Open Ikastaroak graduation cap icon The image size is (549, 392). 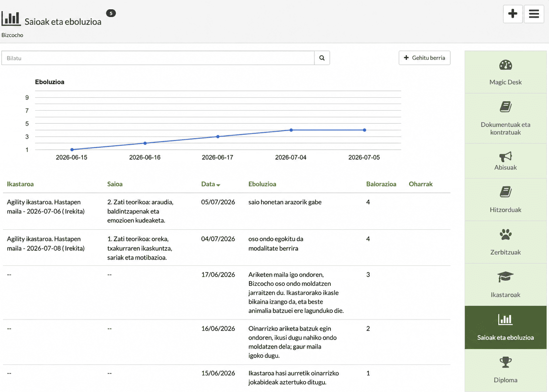coord(505,277)
